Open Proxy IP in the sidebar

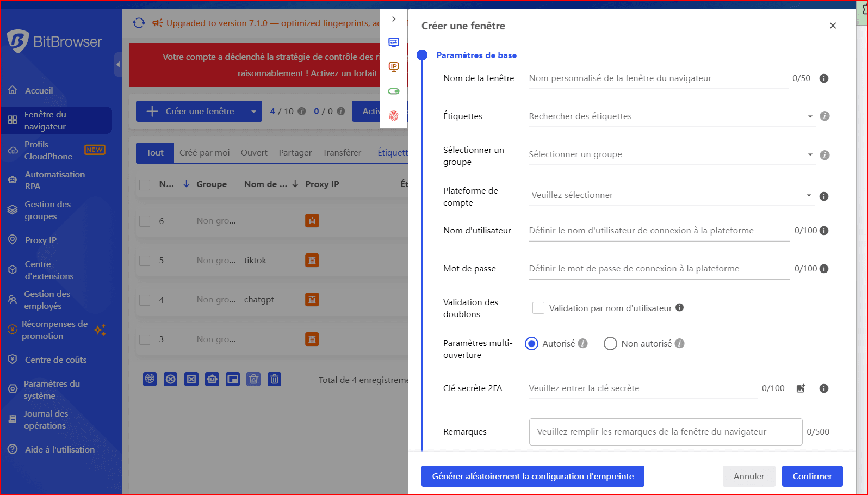(x=40, y=240)
